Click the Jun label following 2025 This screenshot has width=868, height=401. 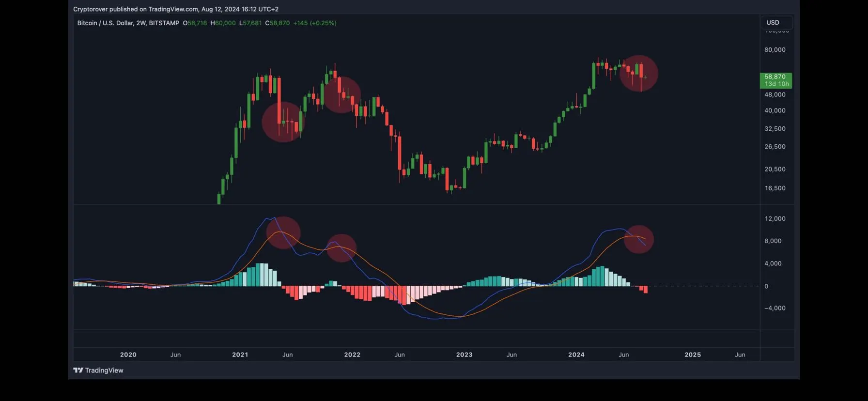740,355
